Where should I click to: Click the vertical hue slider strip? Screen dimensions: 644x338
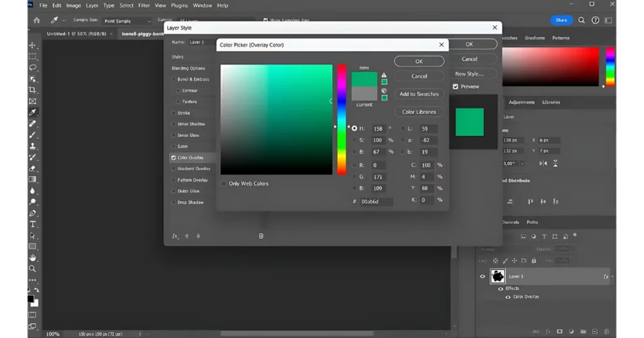pos(341,119)
